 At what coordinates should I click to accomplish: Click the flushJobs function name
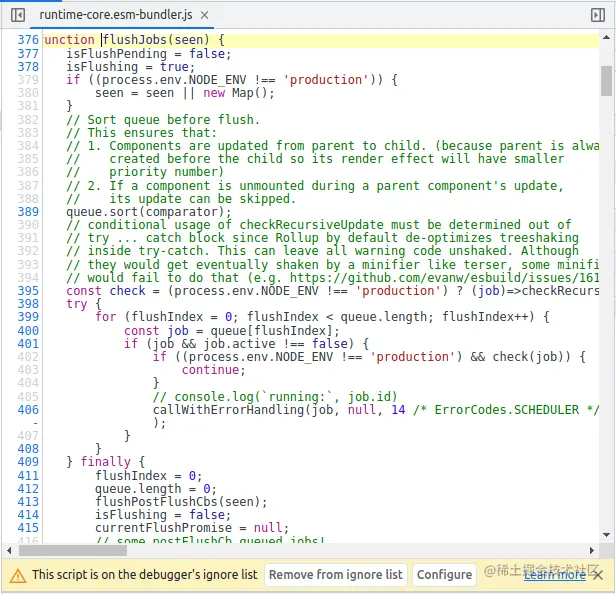(135, 40)
